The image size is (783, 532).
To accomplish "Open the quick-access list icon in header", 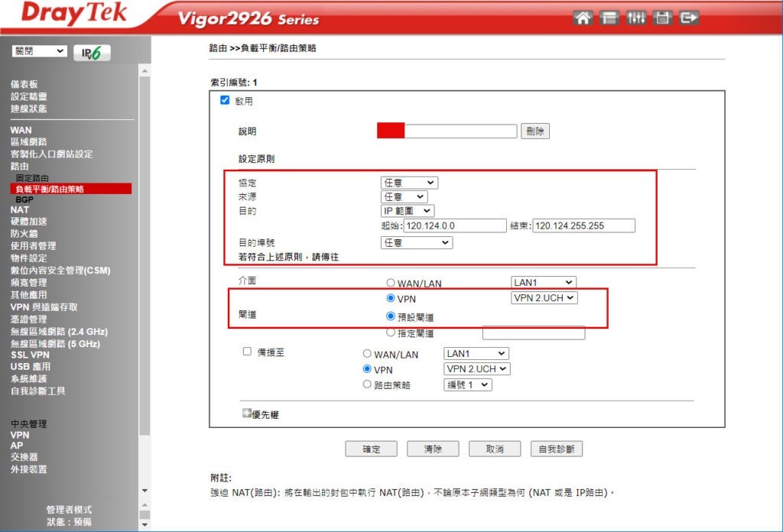I will tap(609, 18).
